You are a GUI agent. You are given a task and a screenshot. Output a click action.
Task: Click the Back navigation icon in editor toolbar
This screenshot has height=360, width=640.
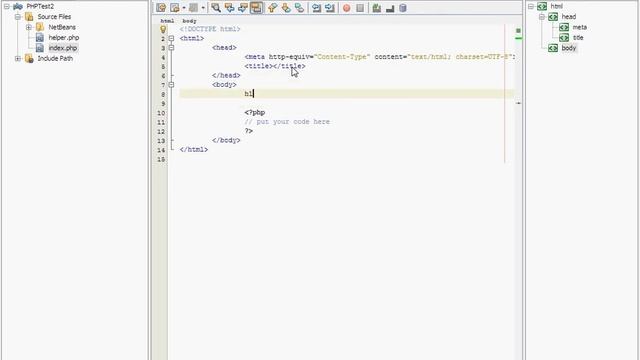click(x=175, y=8)
